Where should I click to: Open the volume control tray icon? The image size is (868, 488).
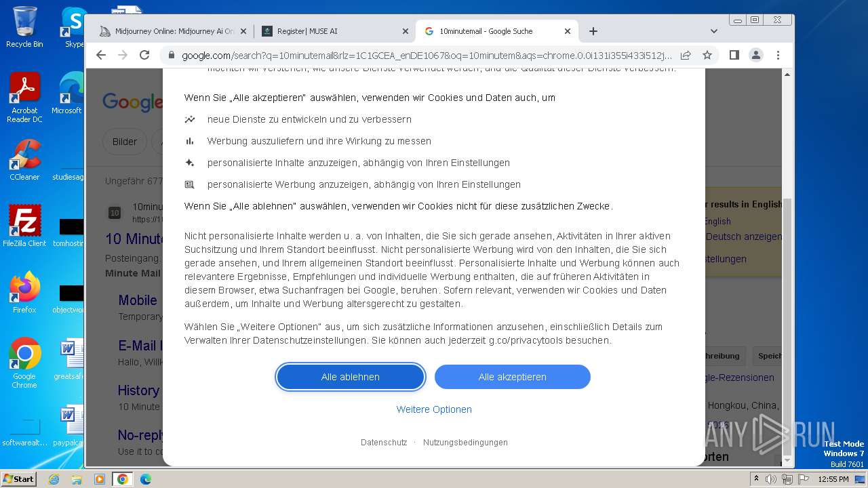[771, 479]
